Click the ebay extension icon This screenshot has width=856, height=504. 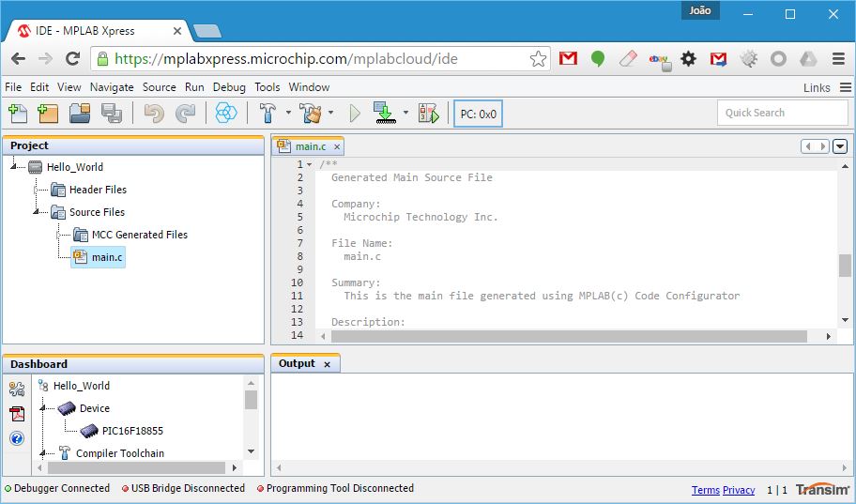click(659, 60)
